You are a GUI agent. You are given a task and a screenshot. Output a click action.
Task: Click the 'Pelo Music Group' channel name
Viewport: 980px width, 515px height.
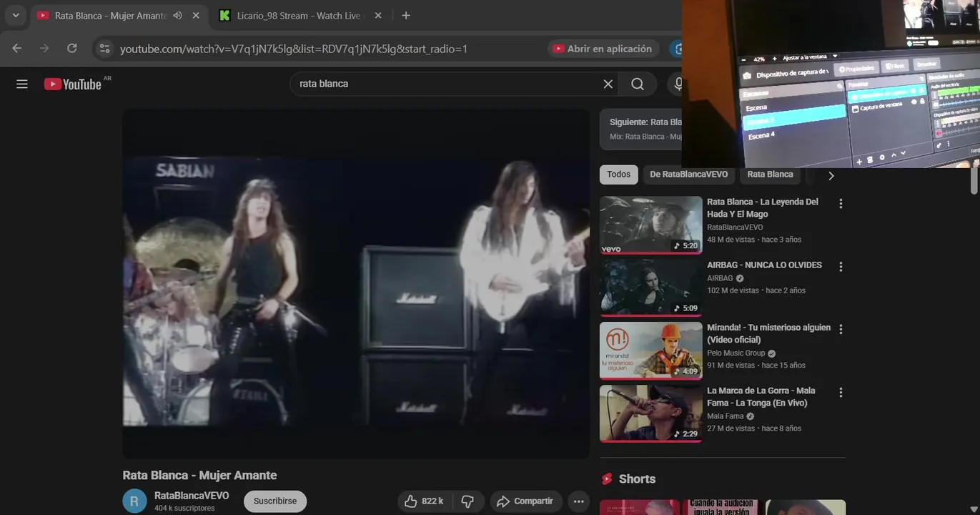click(736, 353)
